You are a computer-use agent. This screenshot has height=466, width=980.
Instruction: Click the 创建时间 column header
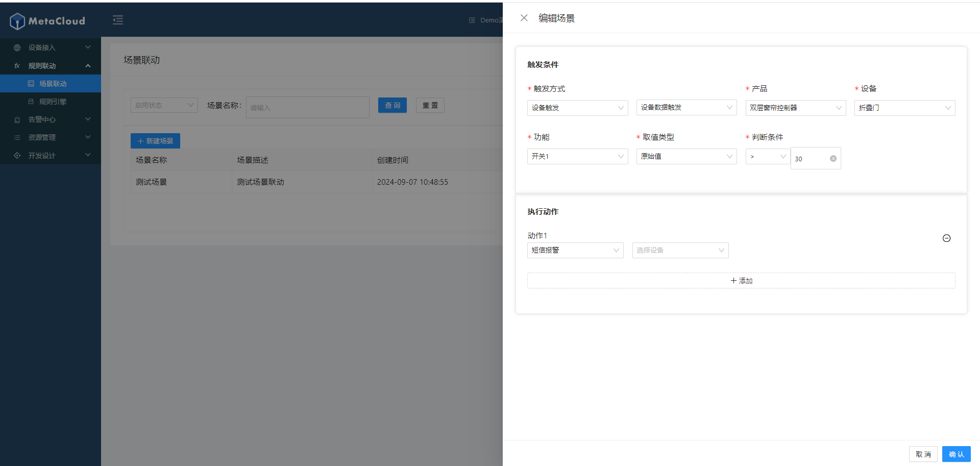tap(437, 160)
